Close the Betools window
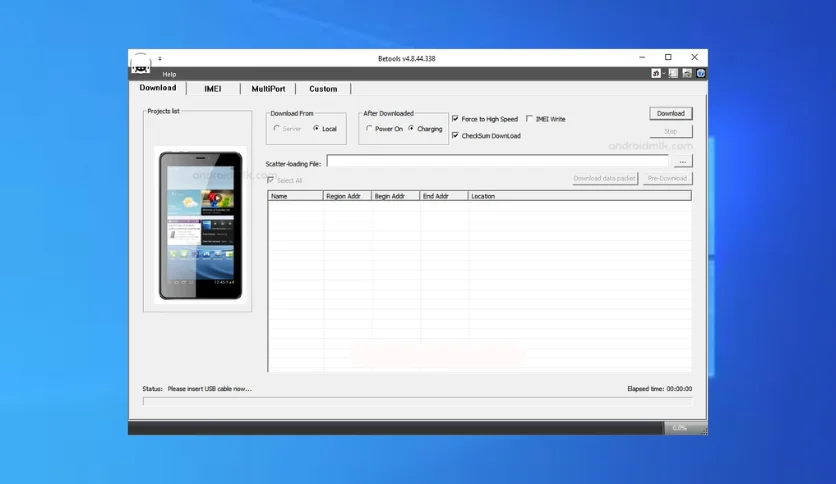Image resolution: width=836 pixels, height=484 pixels. coord(694,57)
